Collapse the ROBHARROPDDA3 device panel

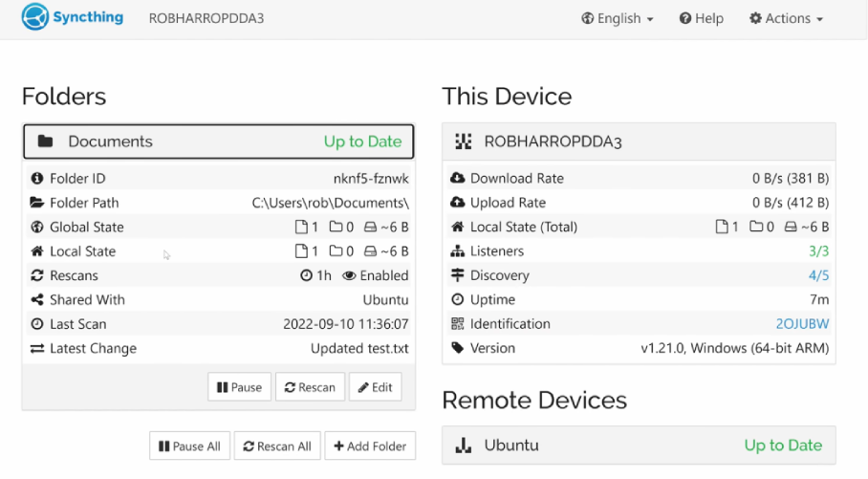[639, 142]
